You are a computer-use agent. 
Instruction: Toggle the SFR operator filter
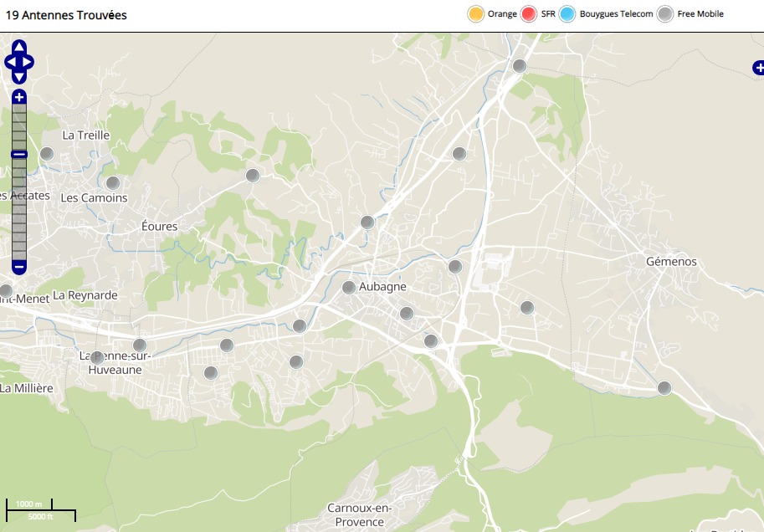(x=529, y=14)
